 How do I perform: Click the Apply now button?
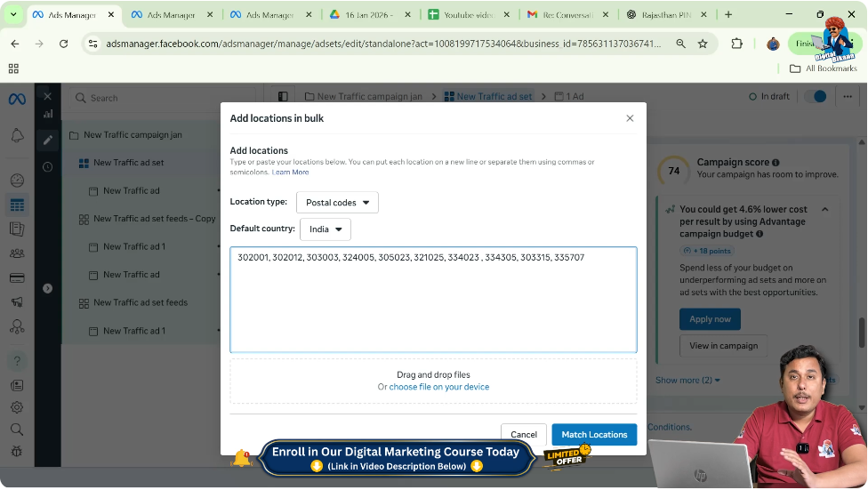click(710, 319)
